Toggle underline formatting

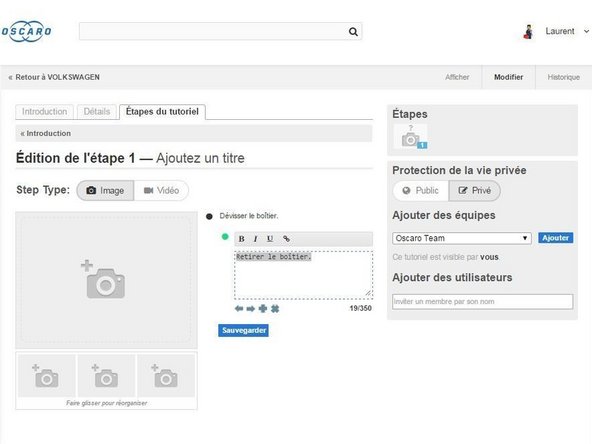pos(270,239)
